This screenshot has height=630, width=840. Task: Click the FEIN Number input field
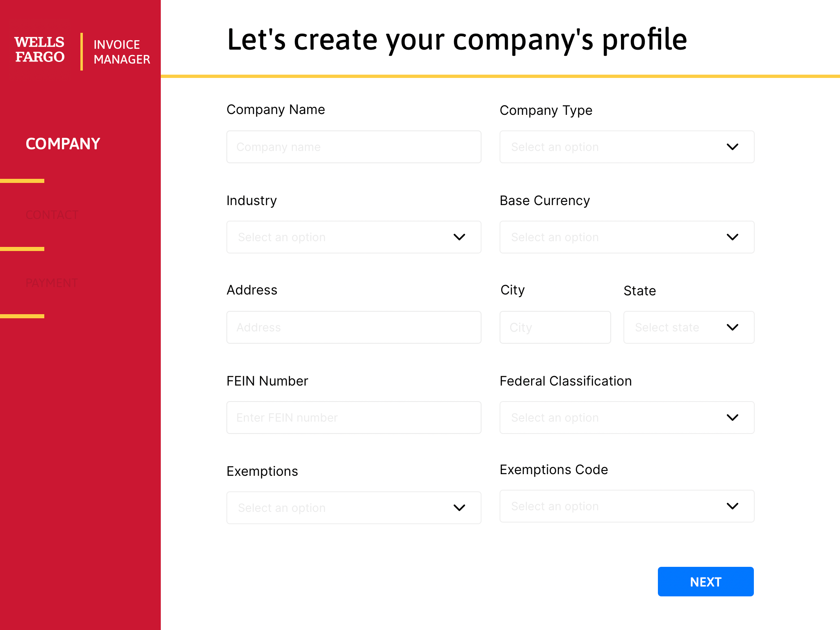pyautogui.click(x=354, y=417)
